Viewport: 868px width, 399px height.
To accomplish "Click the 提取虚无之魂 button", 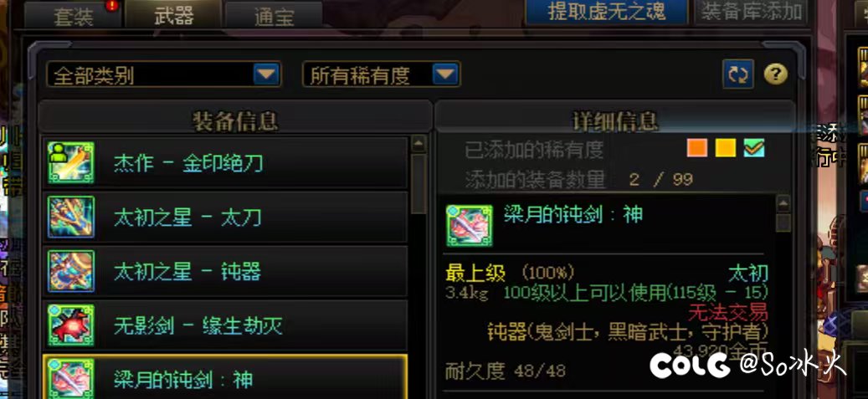I will [606, 13].
